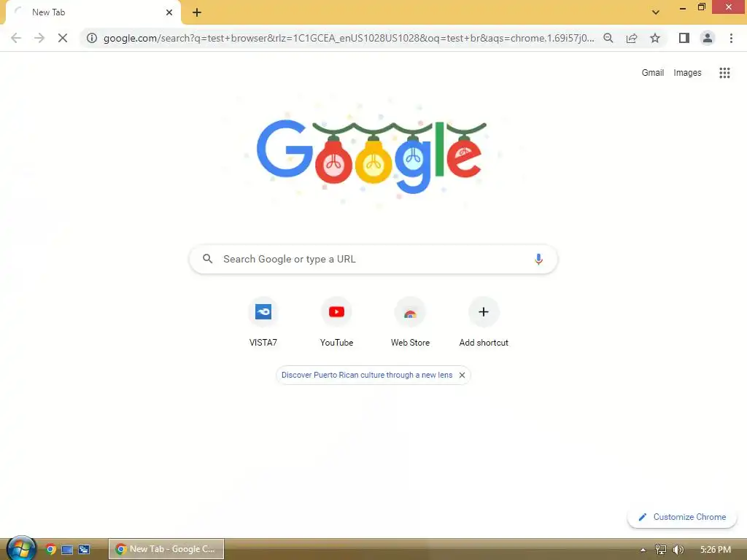The width and height of the screenshot is (747, 560).
Task: Minimize the Chrome window
Action: pos(683,7)
